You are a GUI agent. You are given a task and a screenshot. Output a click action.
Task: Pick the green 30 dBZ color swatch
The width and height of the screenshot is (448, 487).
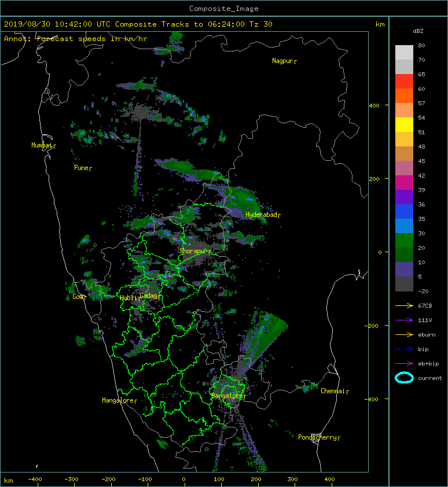point(404,240)
